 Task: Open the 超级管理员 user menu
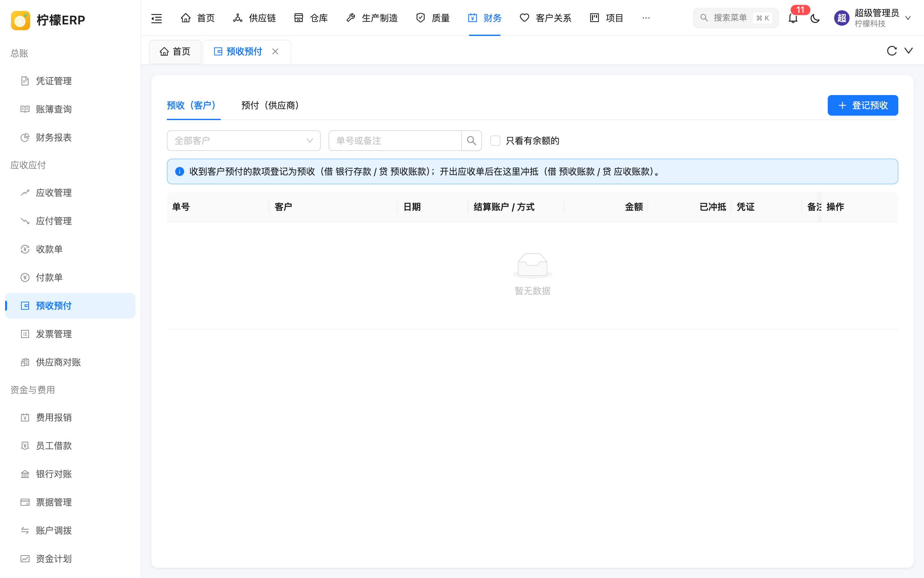point(873,18)
